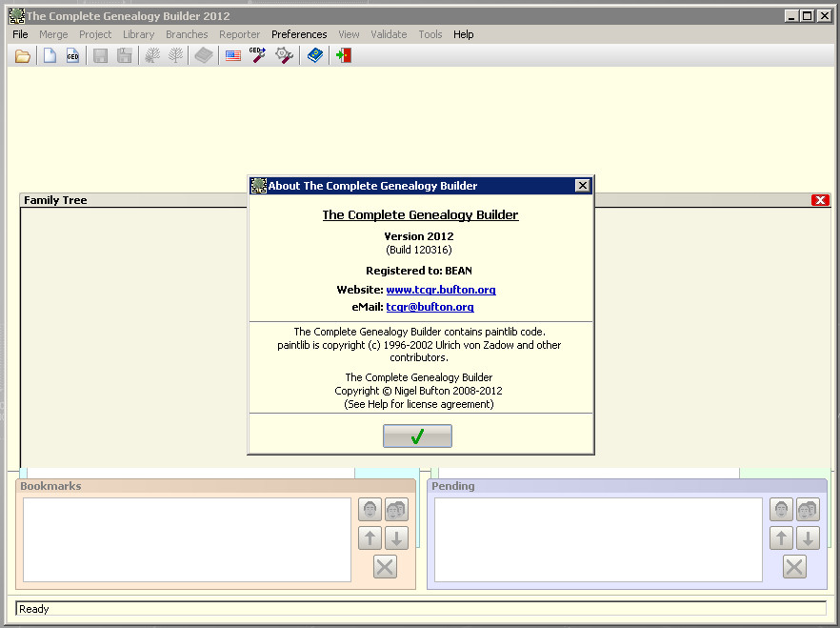
Task: Click the disabled Save floppy icon
Action: click(x=100, y=55)
